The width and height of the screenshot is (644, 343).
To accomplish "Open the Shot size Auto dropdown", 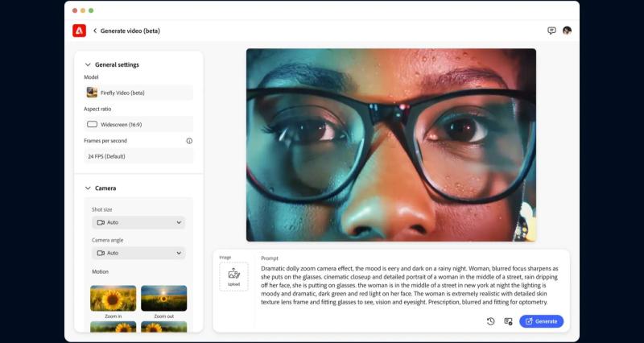I will pos(138,222).
